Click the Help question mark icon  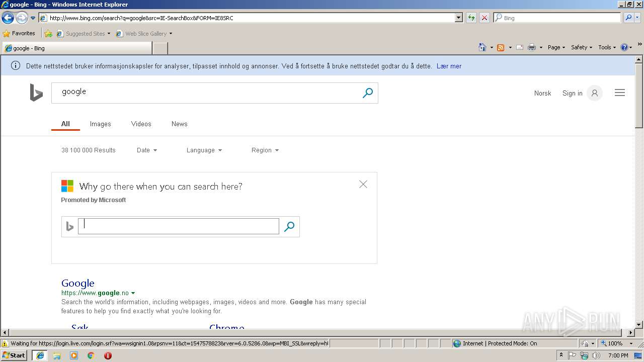coord(624,47)
